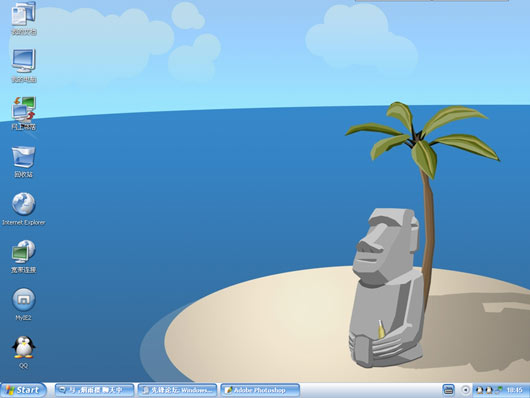Select the Network Neighborhood desktop icon
This screenshot has width=530, height=398.
coord(23,109)
